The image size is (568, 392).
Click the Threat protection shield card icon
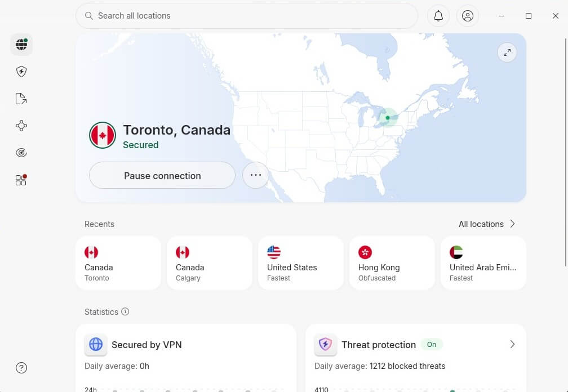click(325, 344)
